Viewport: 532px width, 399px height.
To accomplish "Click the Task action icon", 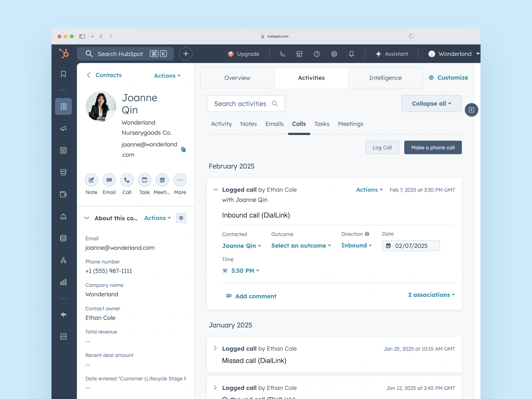I will pos(144,180).
